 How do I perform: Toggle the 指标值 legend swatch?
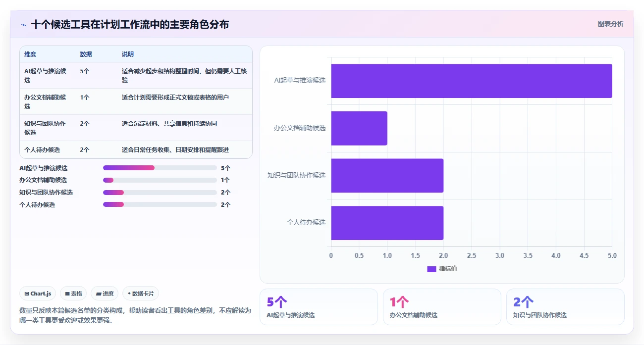(431, 269)
